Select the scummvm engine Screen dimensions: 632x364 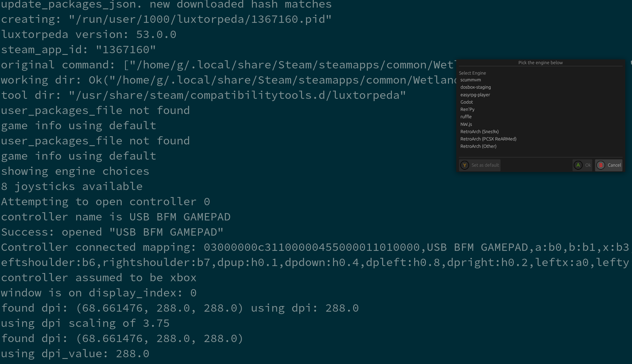coord(470,80)
